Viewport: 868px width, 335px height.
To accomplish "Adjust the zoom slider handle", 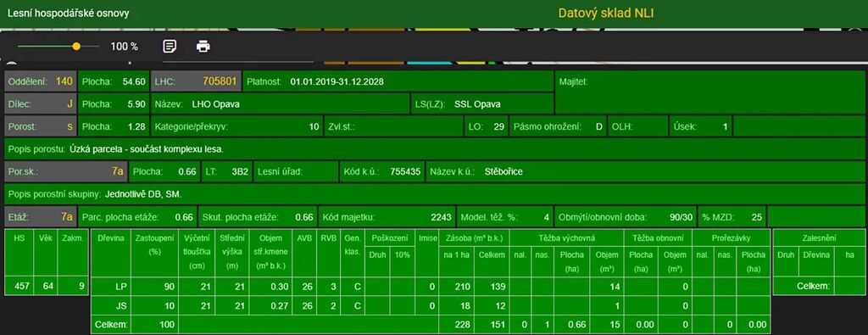I will [x=76, y=47].
